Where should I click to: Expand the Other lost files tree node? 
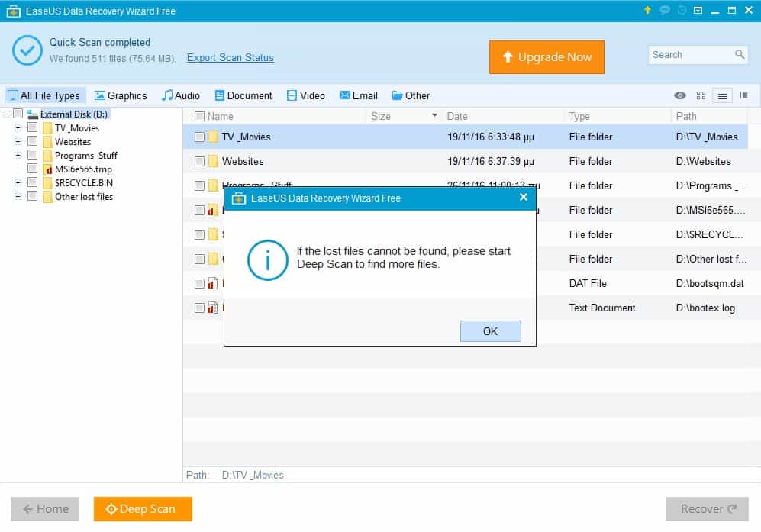(x=18, y=197)
